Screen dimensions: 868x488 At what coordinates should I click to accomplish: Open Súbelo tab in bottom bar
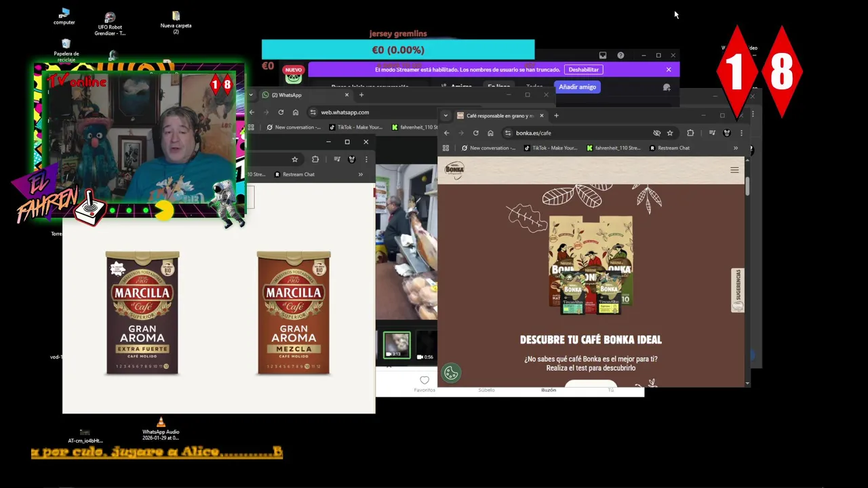(486, 390)
